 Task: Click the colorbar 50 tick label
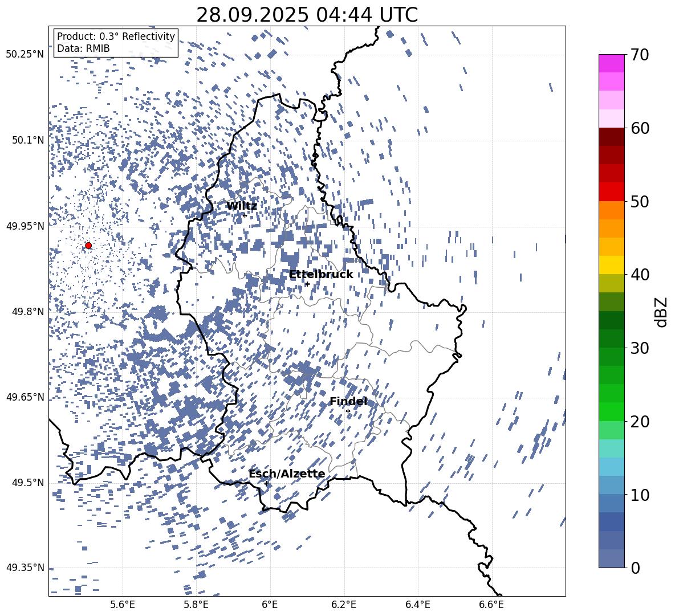point(640,202)
